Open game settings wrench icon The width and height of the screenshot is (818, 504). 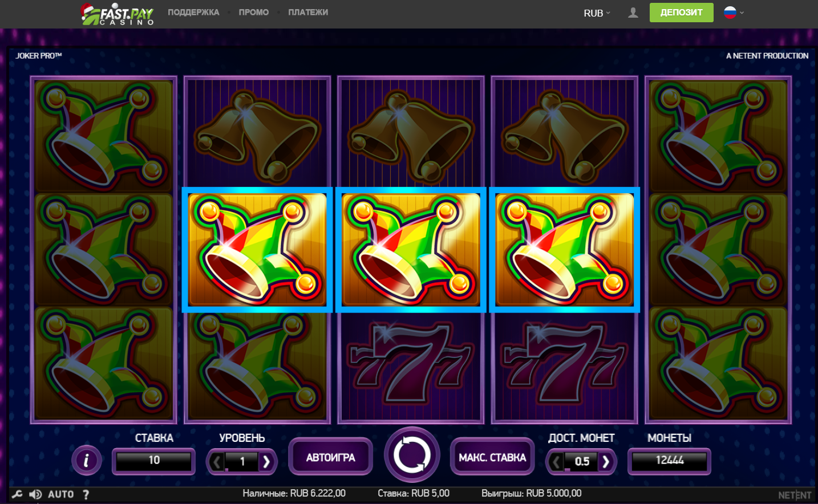tap(17, 494)
